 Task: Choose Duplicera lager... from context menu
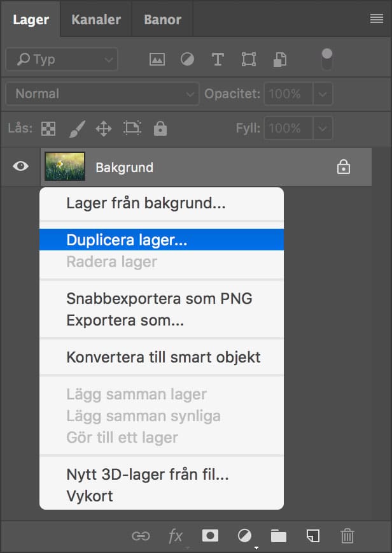click(x=162, y=240)
